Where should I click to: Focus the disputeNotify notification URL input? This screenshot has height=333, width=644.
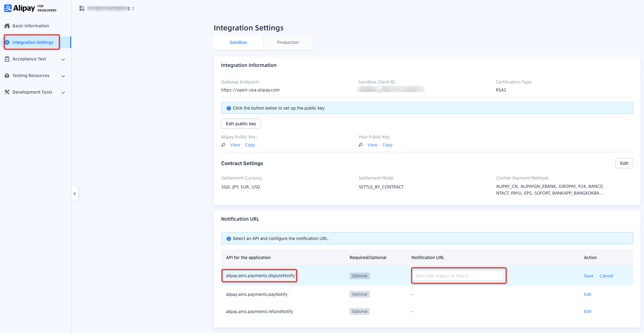click(458, 276)
